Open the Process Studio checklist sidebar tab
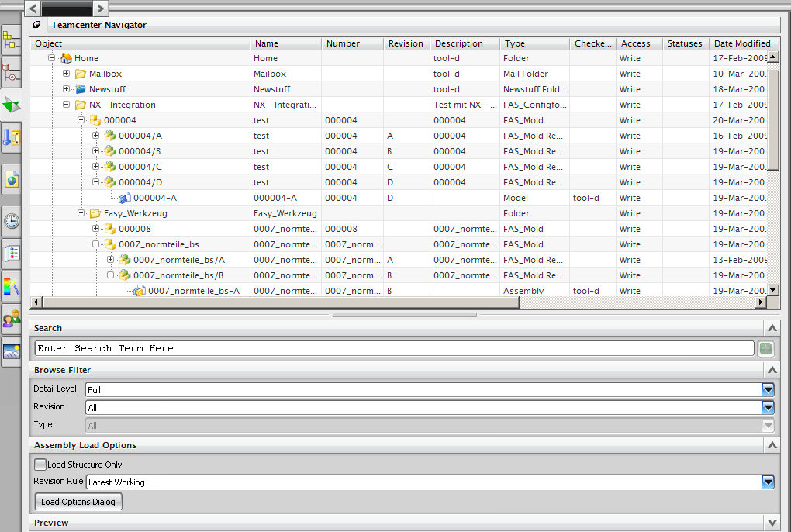Image resolution: width=791 pixels, height=532 pixels. click(11, 254)
